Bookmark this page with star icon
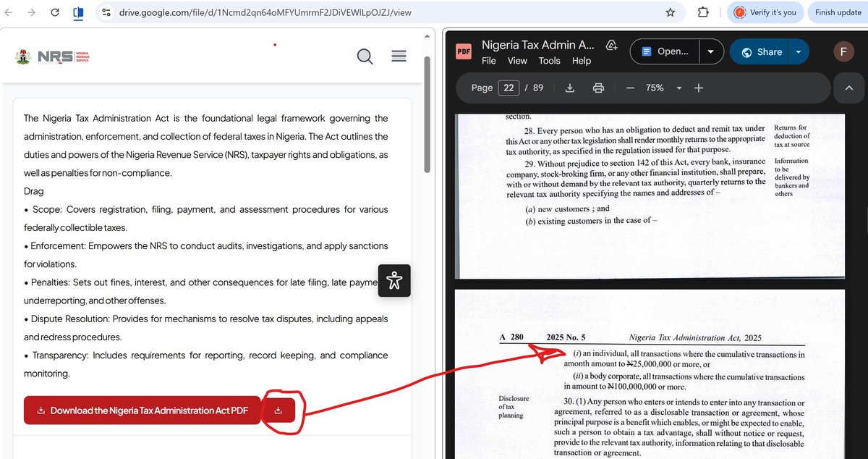Image resolution: width=868 pixels, height=459 pixels. 670,12
